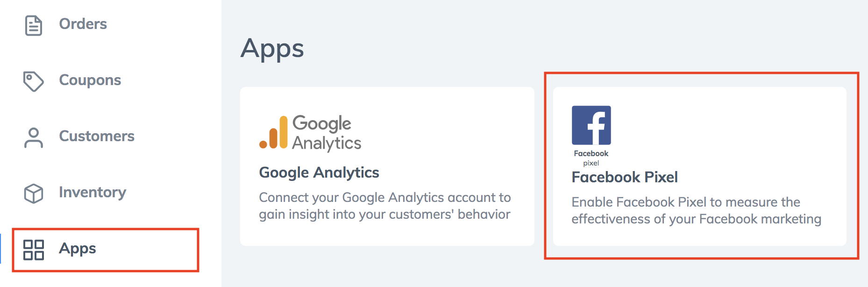Click the Coupons tag icon
The height and width of the screenshot is (287, 868).
click(x=34, y=81)
